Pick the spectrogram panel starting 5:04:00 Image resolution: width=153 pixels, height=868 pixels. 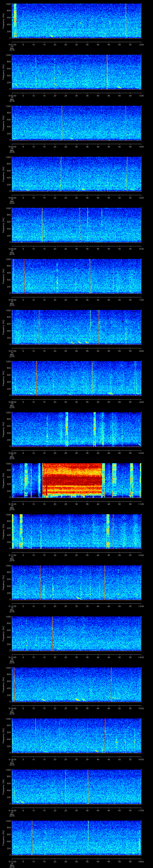tap(77, 174)
